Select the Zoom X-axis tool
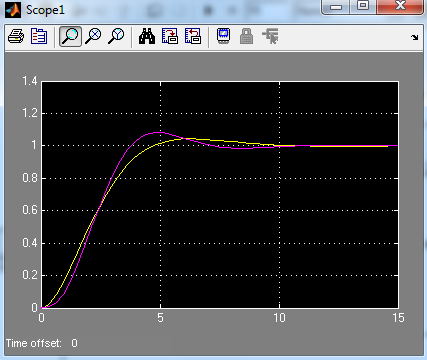427x360 pixels. (x=93, y=36)
